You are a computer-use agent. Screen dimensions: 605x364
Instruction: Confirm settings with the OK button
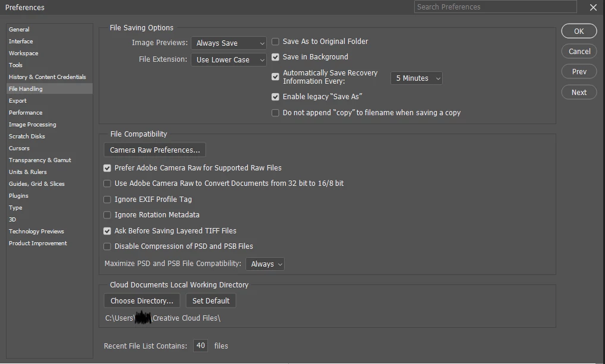(x=579, y=31)
